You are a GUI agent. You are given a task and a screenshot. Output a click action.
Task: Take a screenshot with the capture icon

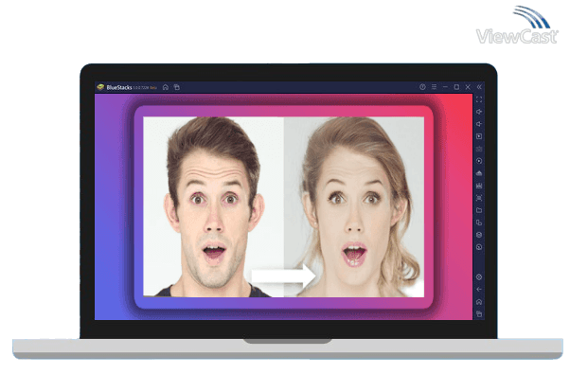(x=479, y=198)
